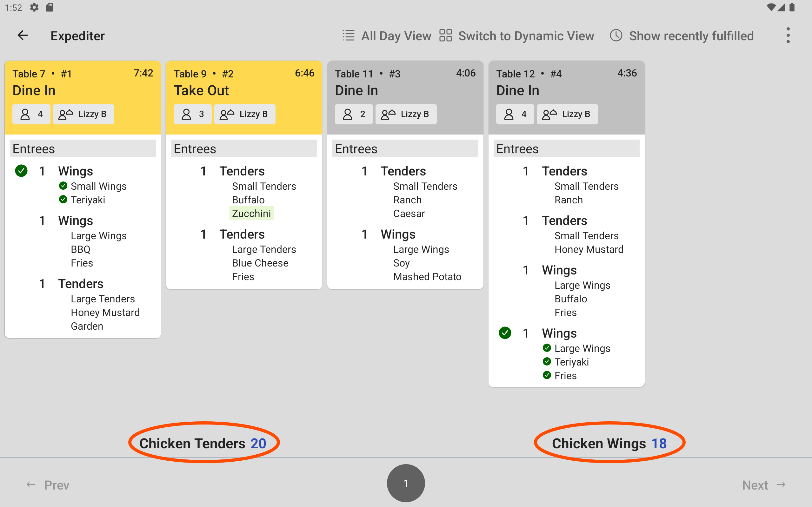Tap the Lizzy B server chip on Table 12
Image resolution: width=812 pixels, height=507 pixels.
click(x=567, y=114)
